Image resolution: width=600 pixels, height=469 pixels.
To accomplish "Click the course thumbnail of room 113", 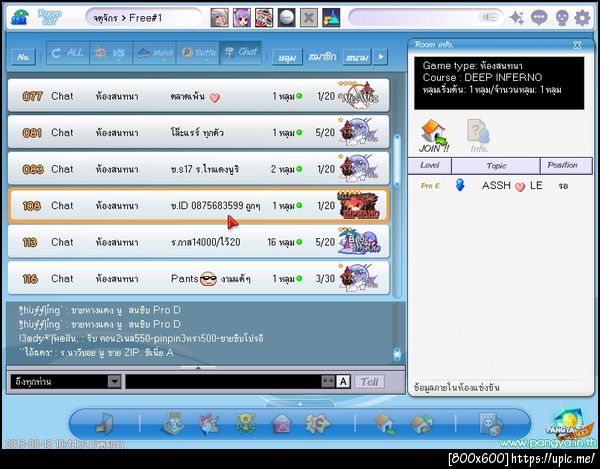I will (359, 241).
